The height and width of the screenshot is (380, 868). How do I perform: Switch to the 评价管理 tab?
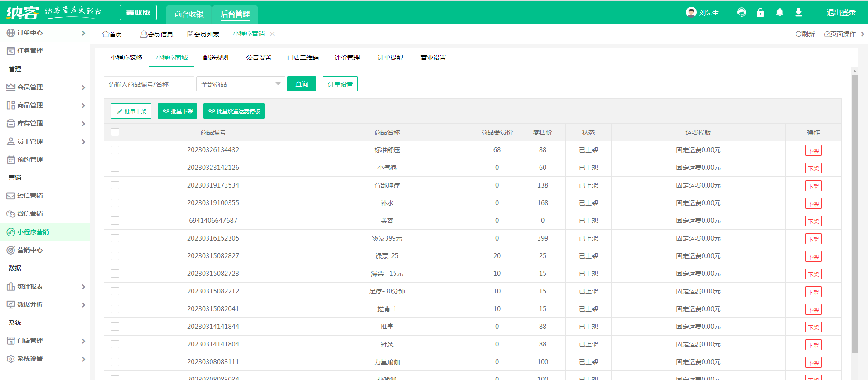[x=347, y=58]
